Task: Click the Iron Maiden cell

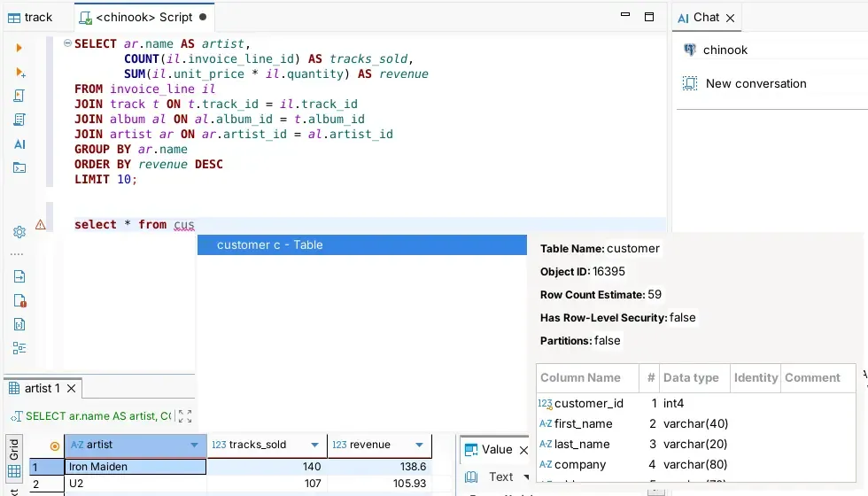Action: coord(135,467)
